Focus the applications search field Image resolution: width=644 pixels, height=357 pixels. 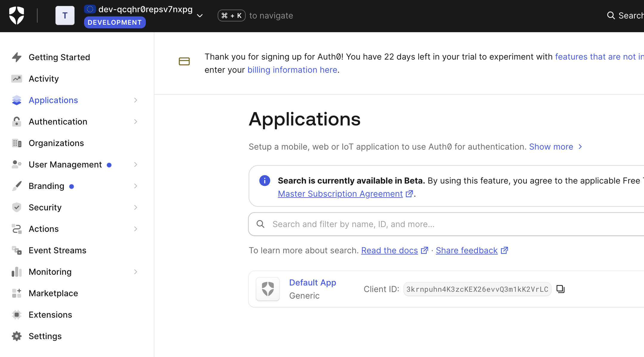pyautogui.click(x=446, y=224)
